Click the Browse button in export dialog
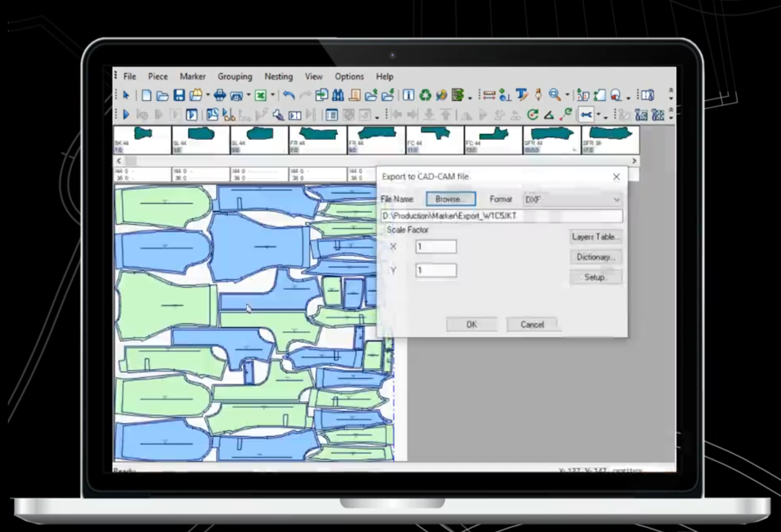This screenshot has width=781, height=532. (451, 199)
